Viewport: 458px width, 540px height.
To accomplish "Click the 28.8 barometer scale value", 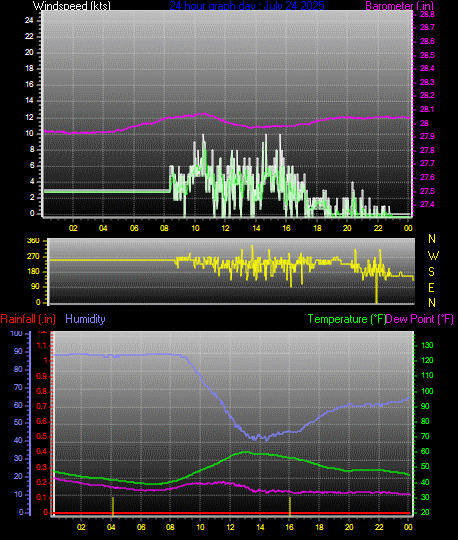I will [x=427, y=14].
